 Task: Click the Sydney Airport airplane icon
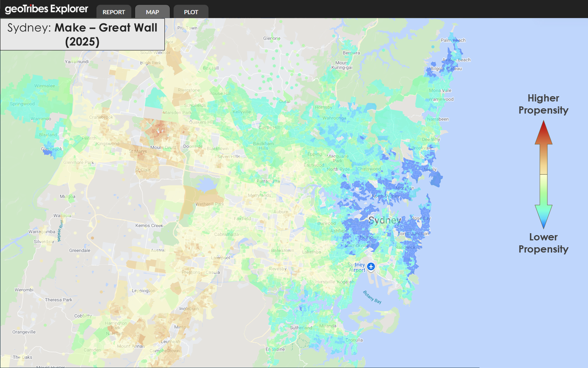pos(371,267)
